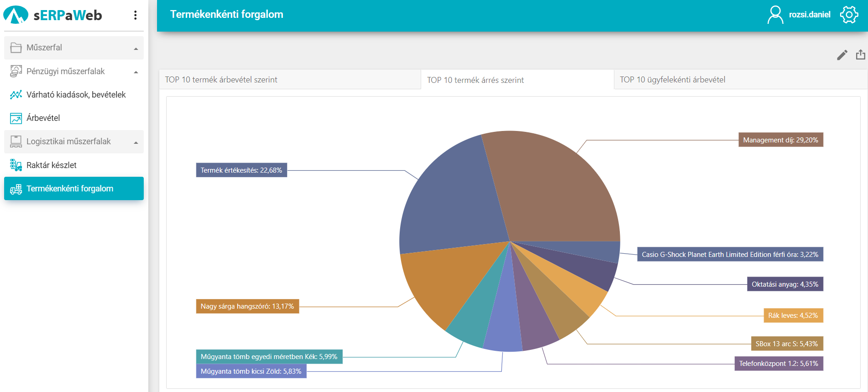Collapse Pénzügyi műszerfalak section arrow
The height and width of the screenshot is (392, 868).
point(136,72)
